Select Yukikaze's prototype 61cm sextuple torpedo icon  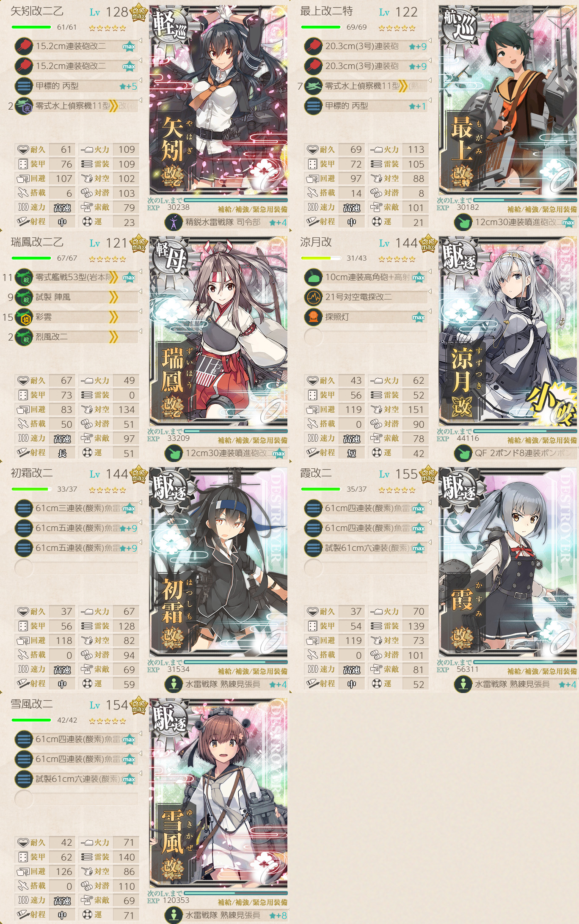coord(24,779)
